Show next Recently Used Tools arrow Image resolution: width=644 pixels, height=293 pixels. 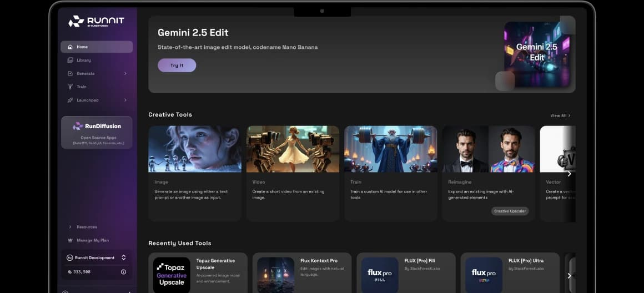click(x=569, y=276)
